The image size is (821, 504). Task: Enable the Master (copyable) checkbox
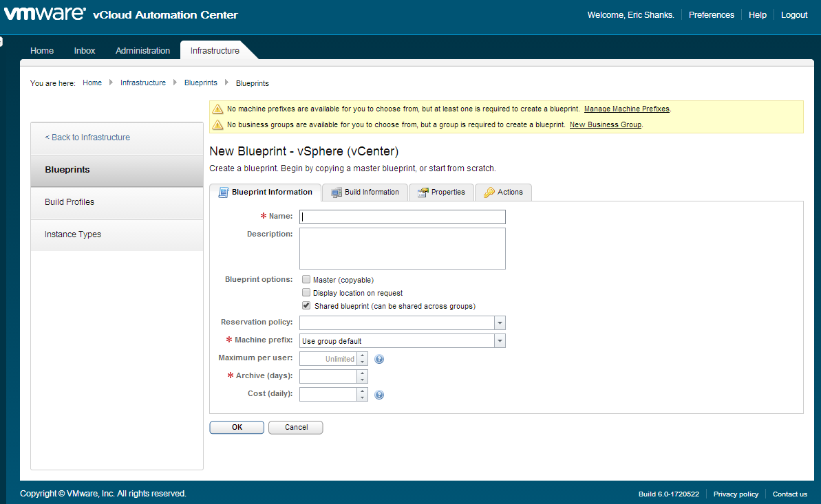306,280
